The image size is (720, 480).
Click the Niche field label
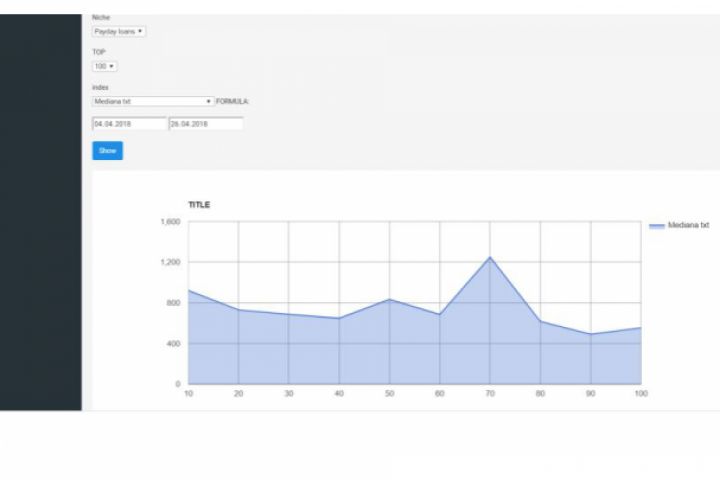(101, 17)
